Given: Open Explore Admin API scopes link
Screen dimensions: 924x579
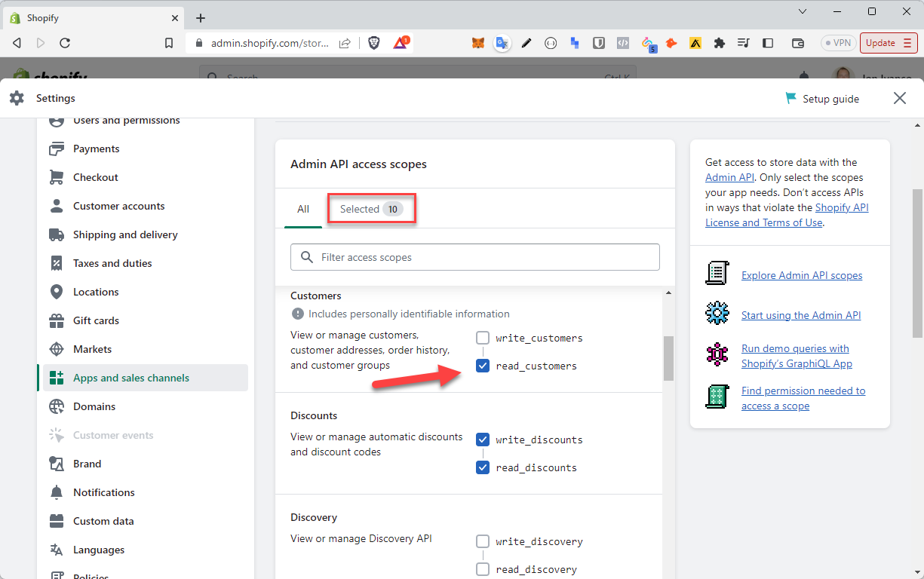Looking at the screenshot, I should coord(802,275).
